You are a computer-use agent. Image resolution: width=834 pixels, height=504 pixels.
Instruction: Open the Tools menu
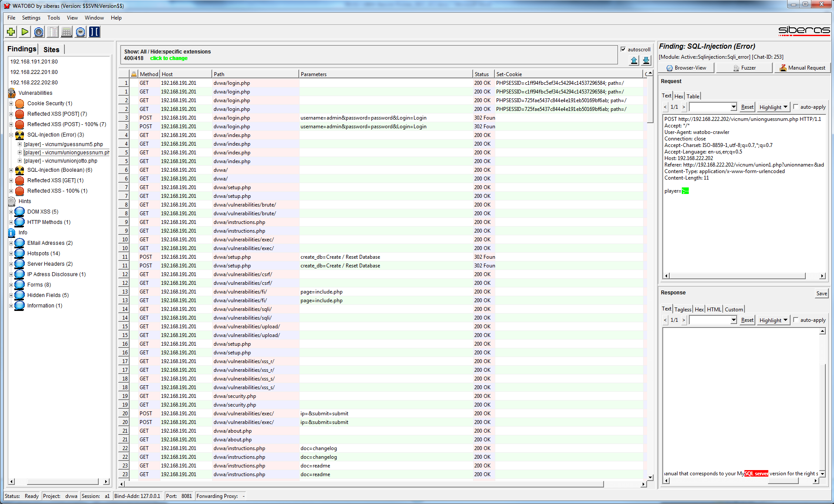(x=53, y=18)
